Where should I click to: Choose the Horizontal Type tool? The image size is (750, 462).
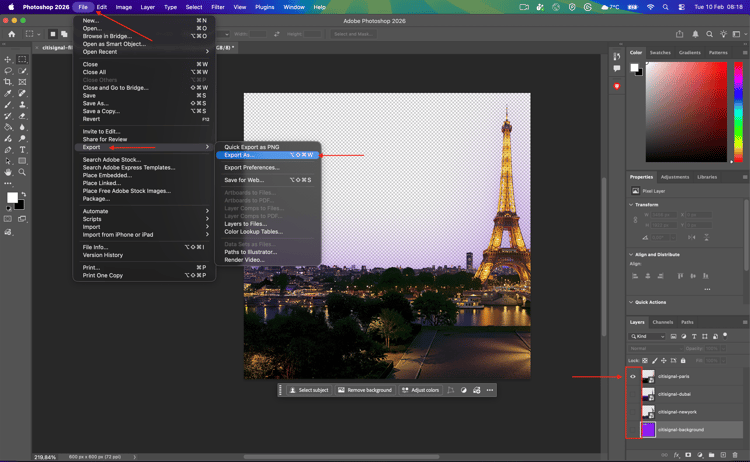tap(22, 150)
